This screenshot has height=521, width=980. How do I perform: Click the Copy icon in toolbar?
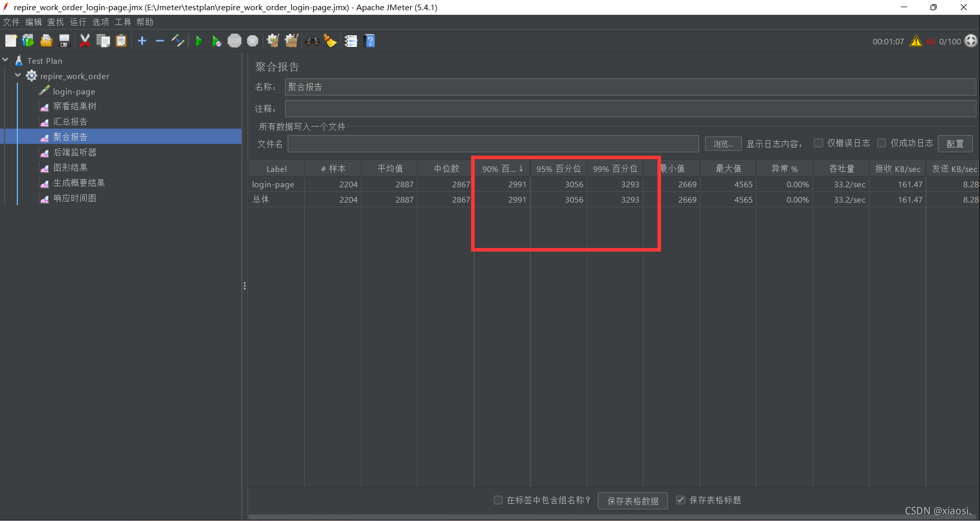tap(103, 41)
